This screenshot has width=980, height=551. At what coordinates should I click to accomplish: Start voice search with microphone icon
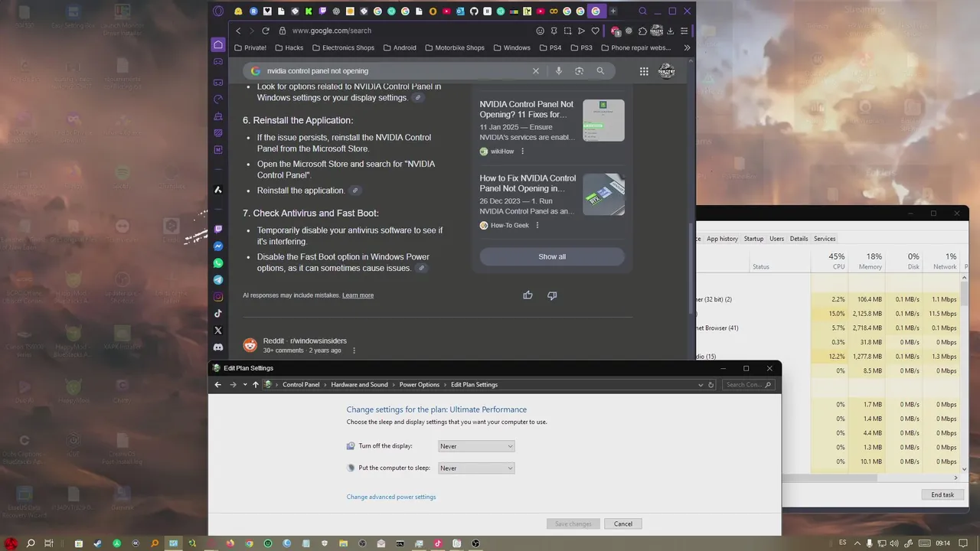[559, 70]
